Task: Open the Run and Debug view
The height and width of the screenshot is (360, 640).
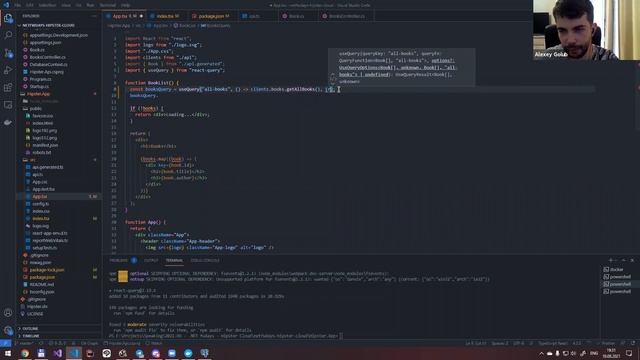Action: pos(8,71)
